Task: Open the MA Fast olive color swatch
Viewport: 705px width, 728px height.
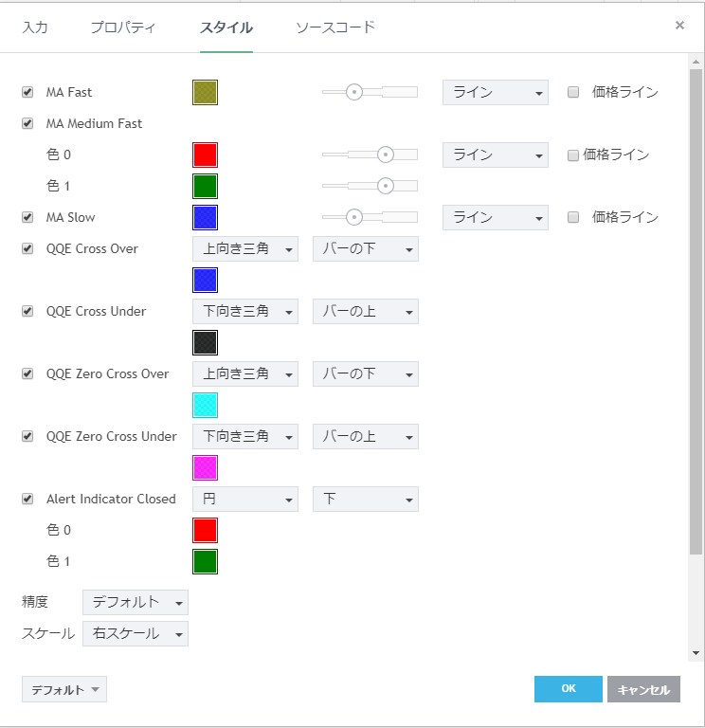Action: (205, 92)
